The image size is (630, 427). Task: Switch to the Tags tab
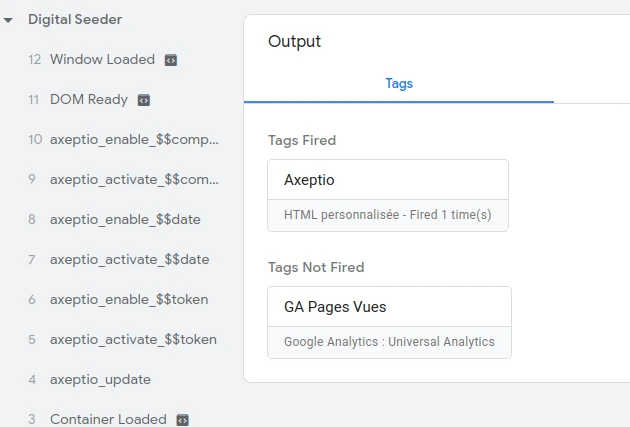tap(399, 84)
